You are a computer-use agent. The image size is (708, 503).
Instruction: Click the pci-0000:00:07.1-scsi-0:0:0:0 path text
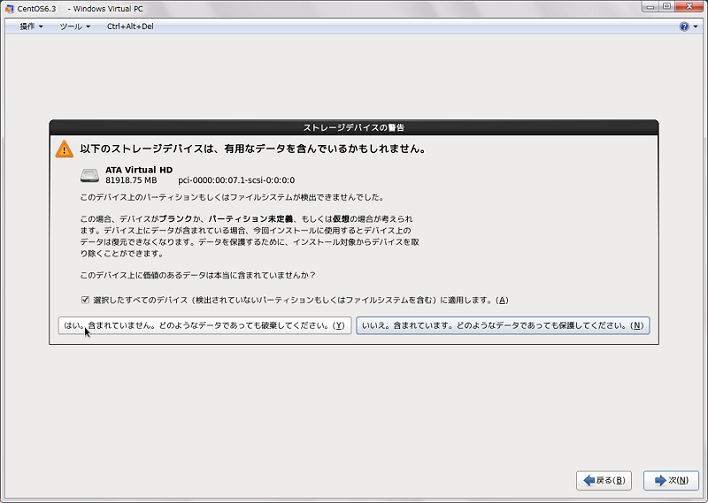[237, 180]
